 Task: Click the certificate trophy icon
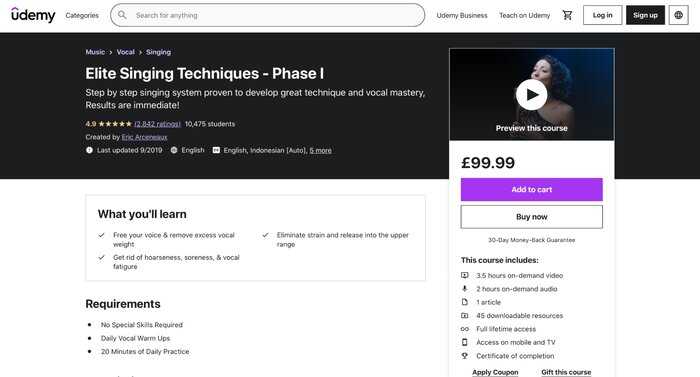465,356
